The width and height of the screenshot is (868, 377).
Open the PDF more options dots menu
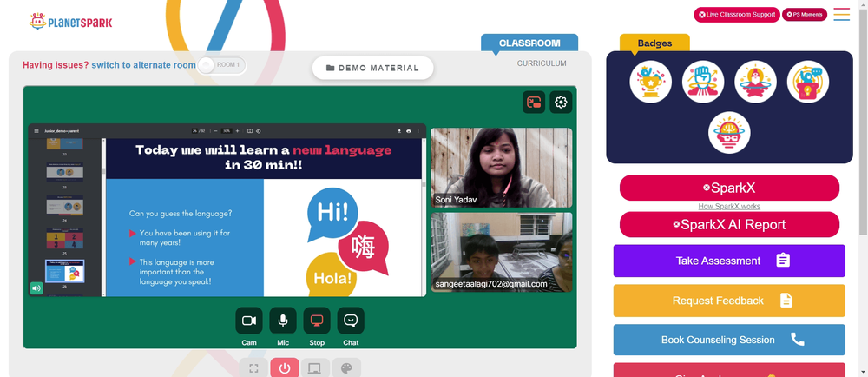418,130
